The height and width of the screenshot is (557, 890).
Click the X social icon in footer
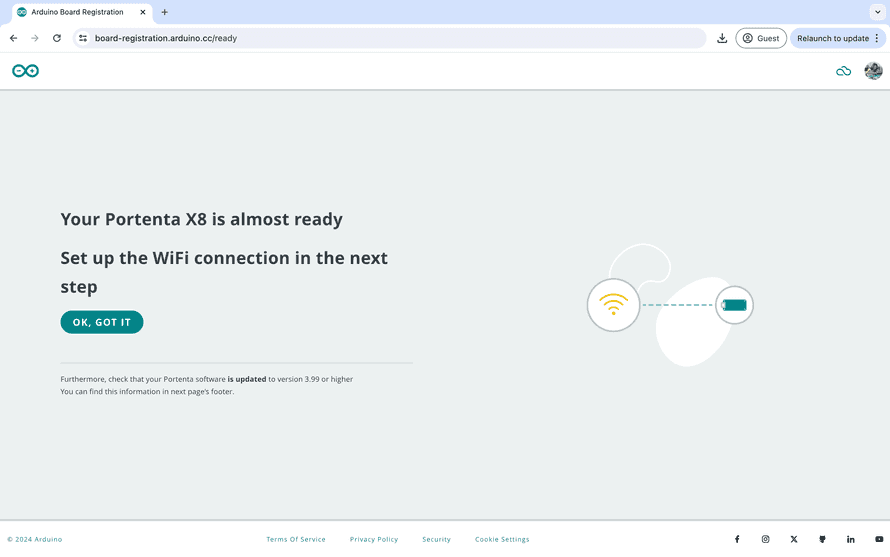point(794,539)
